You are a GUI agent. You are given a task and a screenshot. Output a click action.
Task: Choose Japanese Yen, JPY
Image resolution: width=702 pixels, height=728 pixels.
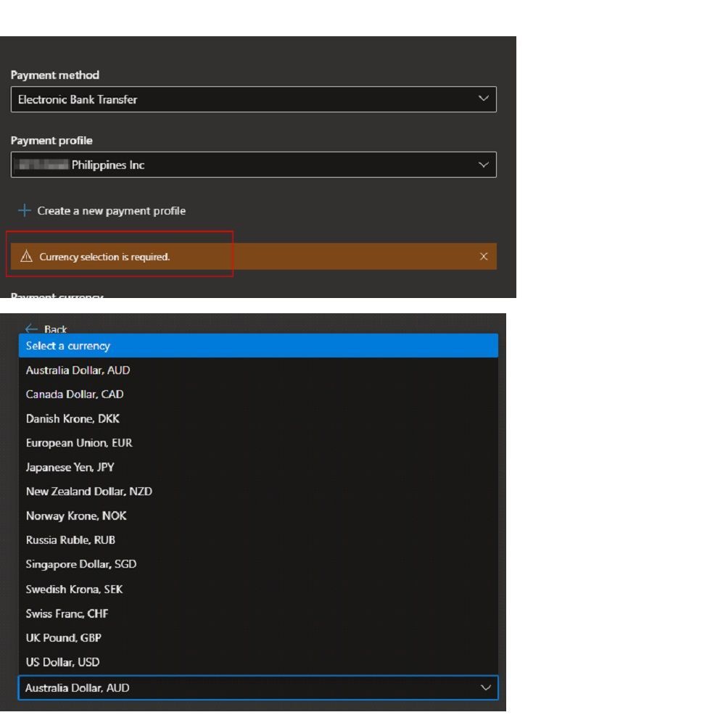point(258,467)
